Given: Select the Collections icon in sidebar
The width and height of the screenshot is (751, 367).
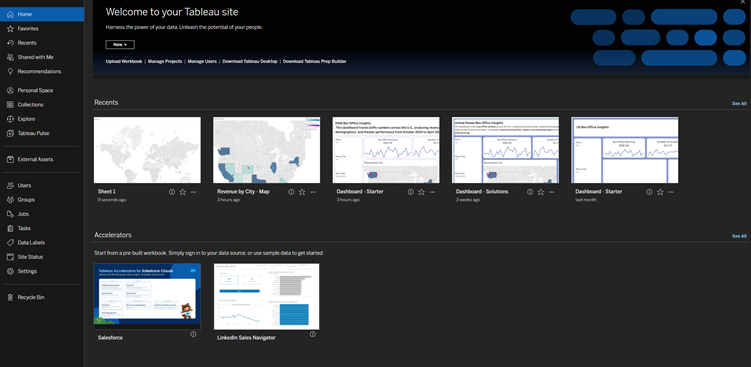Looking at the screenshot, I should point(10,104).
